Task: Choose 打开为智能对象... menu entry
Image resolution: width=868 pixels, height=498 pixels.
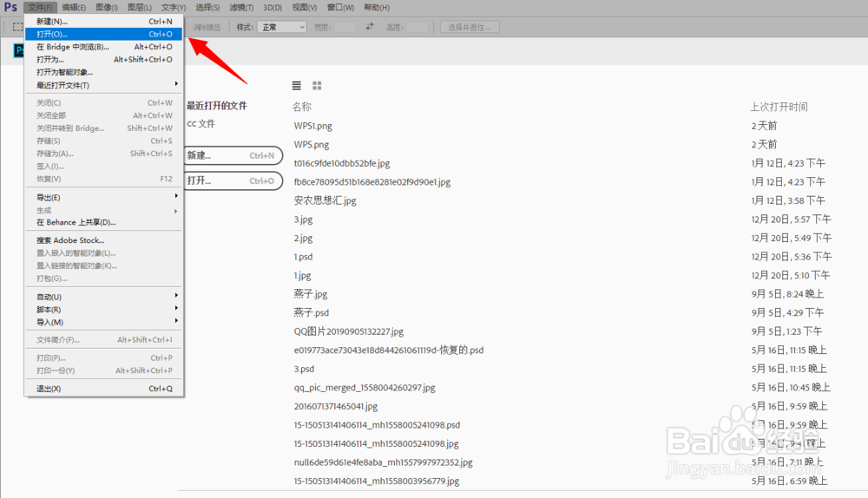Action: click(103, 72)
